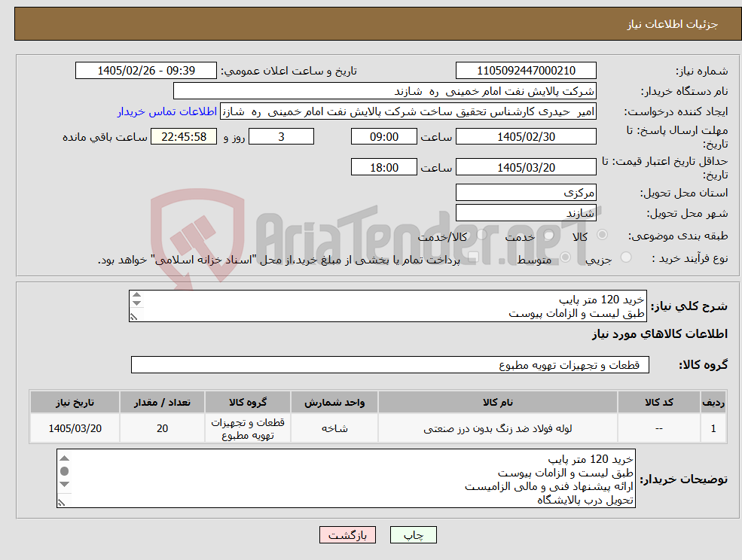The image size is (742, 560).
Task: Click the تعداد / مقدار column header
Action: (162, 402)
